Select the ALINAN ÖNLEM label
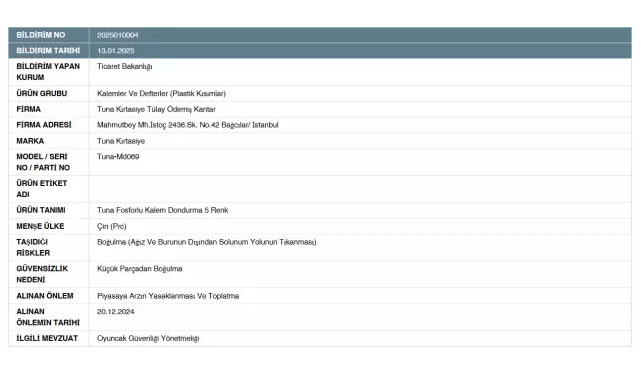This screenshot has height=380, width=641. tap(45, 296)
